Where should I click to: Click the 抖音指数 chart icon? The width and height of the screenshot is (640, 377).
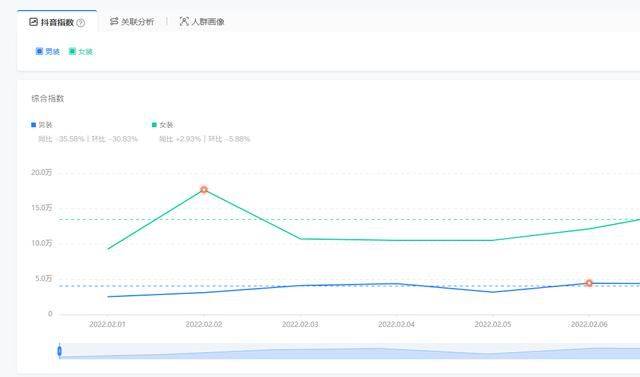click(33, 22)
